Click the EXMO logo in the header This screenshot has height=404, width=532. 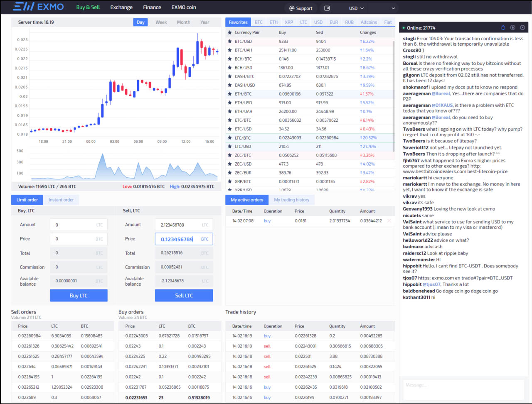(x=38, y=7)
